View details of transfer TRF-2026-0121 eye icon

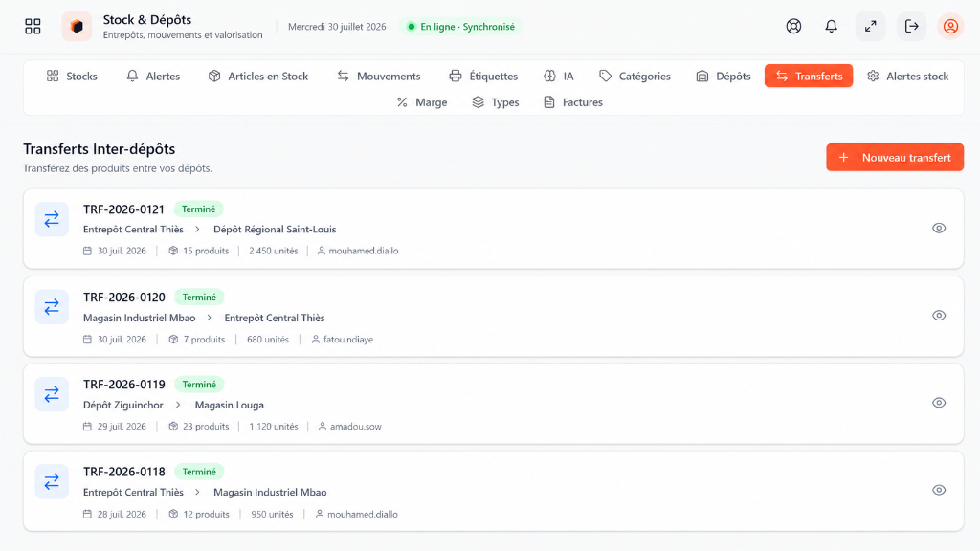[939, 228]
